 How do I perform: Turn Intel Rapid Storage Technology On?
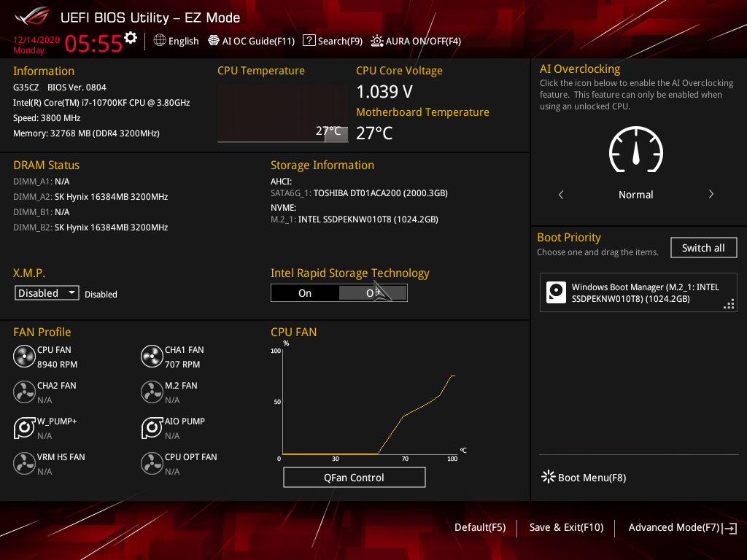(305, 293)
